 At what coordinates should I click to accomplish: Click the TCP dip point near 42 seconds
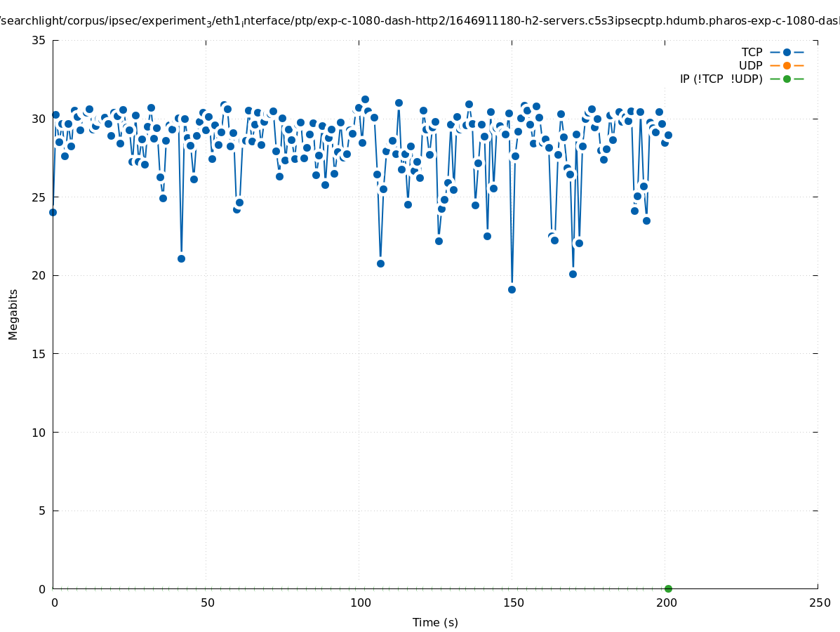181,258
